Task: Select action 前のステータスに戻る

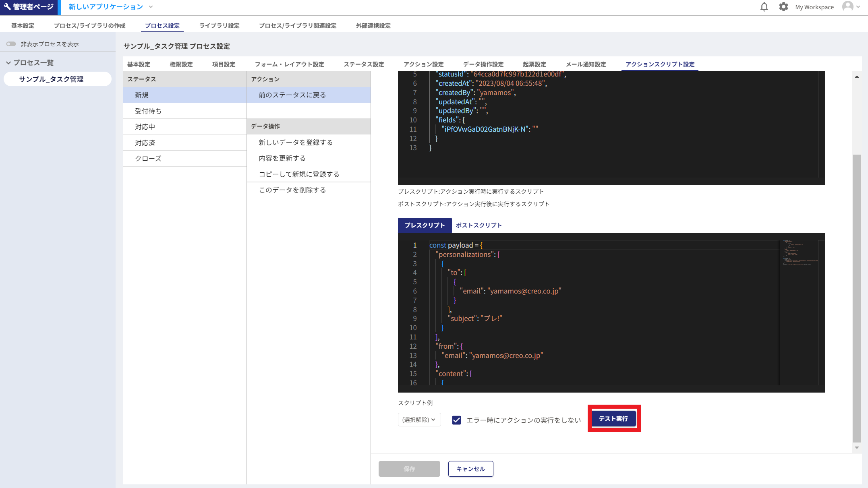Action: 309,95
